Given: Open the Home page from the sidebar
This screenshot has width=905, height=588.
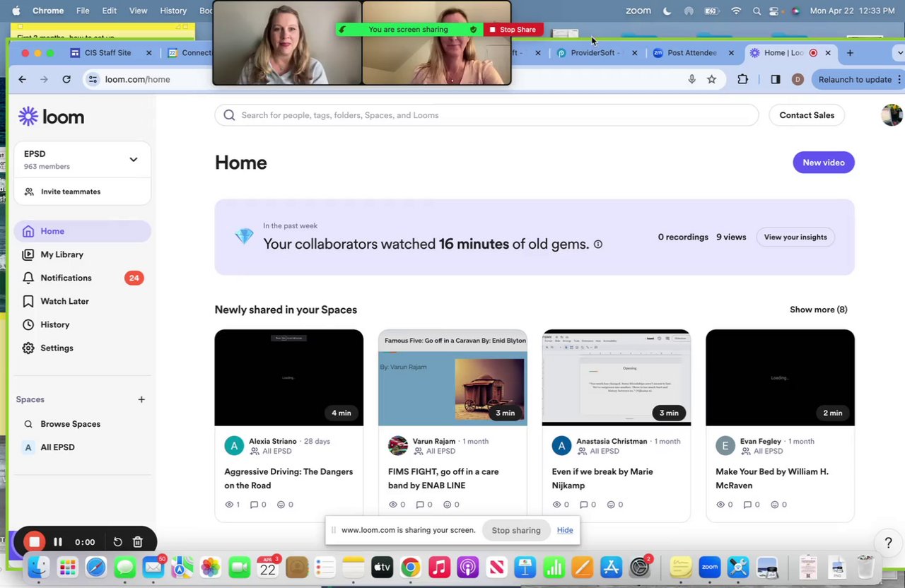Looking at the screenshot, I should (82, 231).
